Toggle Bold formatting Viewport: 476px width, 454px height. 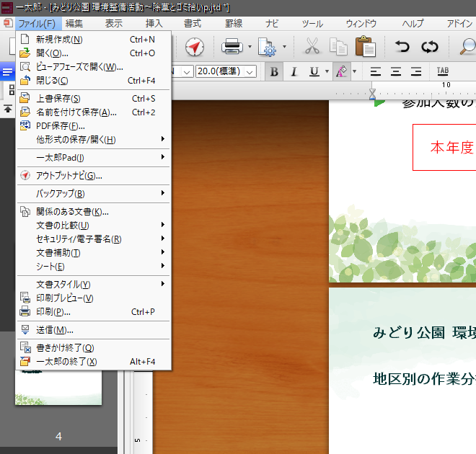[274, 71]
